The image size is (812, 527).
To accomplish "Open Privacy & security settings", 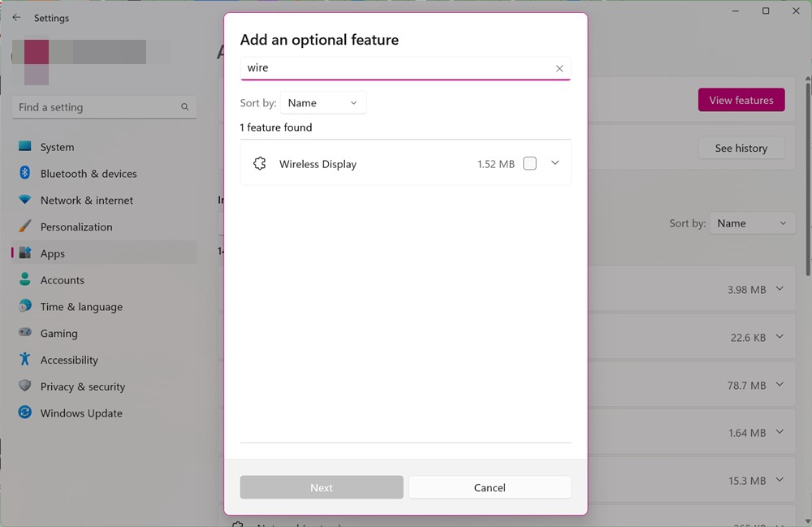I will pos(83,386).
